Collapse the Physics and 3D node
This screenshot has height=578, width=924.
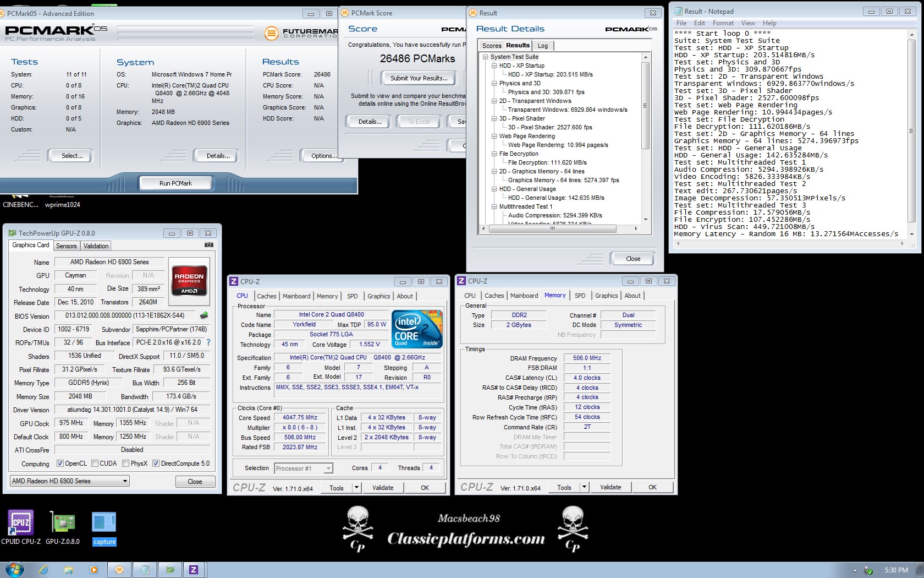[494, 83]
